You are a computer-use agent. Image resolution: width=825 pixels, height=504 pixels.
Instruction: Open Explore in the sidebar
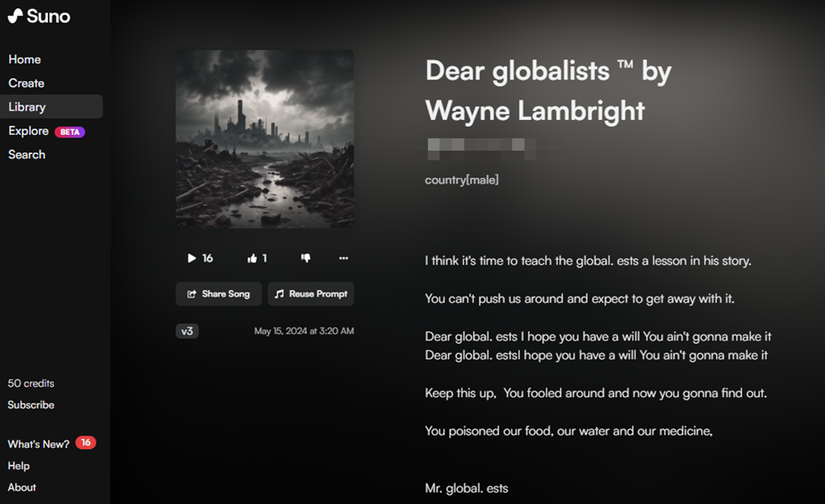(28, 130)
